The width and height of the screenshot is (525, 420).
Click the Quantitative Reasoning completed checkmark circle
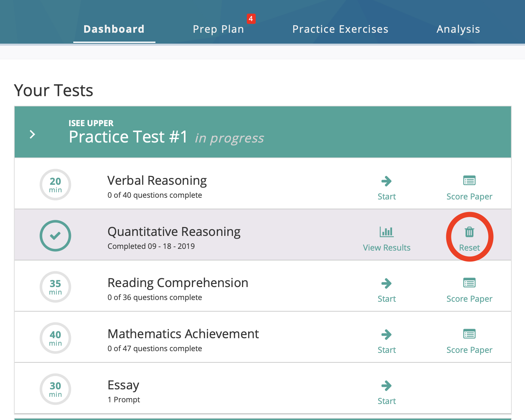[55, 236]
